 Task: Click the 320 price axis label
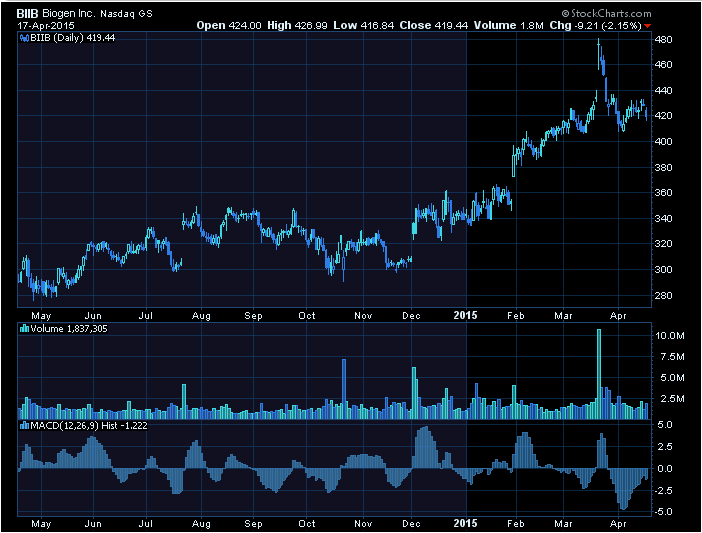663,243
